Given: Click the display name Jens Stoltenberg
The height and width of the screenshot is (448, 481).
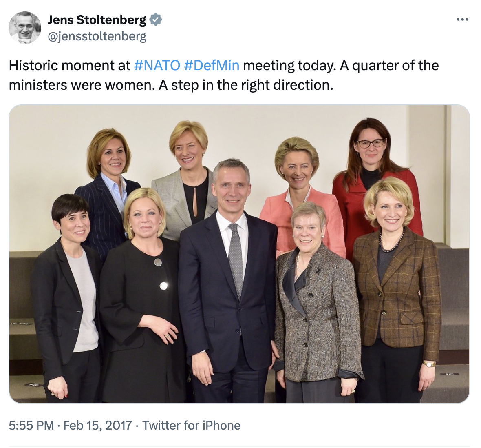Looking at the screenshot, I should point(97,20).
